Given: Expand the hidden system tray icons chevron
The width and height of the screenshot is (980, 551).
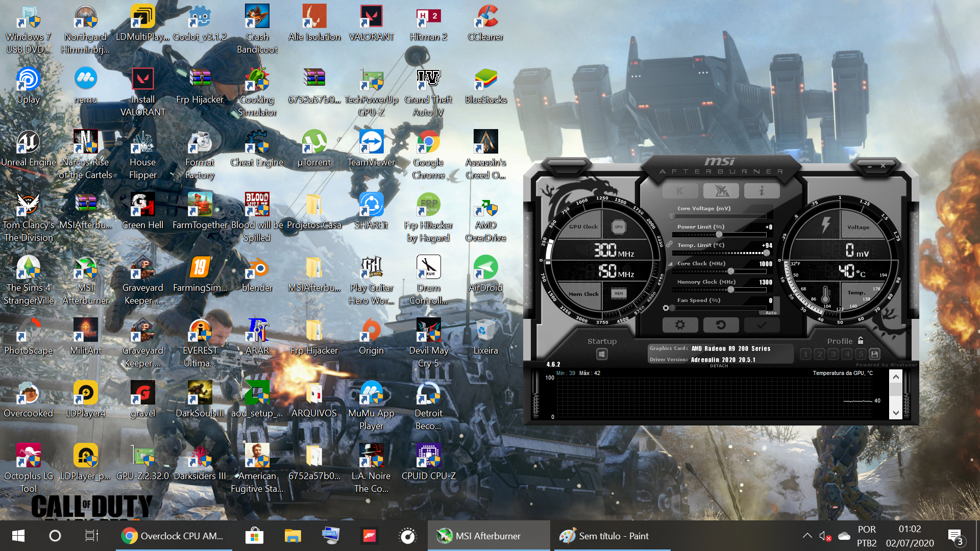Looking at the screenshot, I should [x=807, y=536].
